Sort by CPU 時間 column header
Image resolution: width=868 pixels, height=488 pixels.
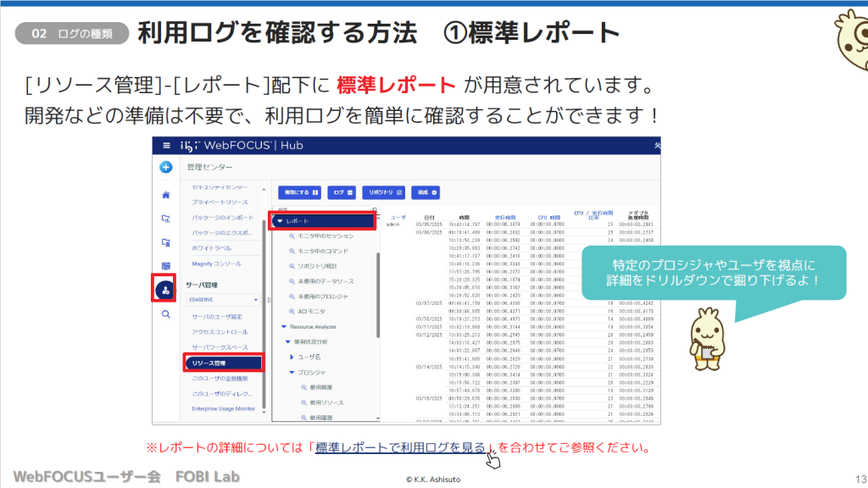tap(549, 218)
